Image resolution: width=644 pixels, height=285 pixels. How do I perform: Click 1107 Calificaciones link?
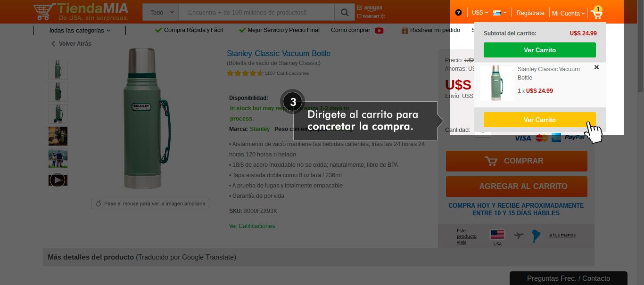click(287, 73)
